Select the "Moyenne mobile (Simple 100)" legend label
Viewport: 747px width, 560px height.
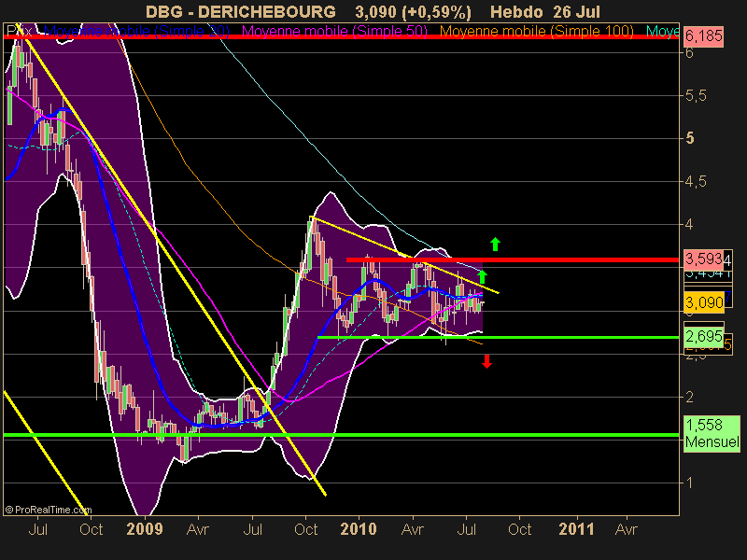click(x=537, y=32)
